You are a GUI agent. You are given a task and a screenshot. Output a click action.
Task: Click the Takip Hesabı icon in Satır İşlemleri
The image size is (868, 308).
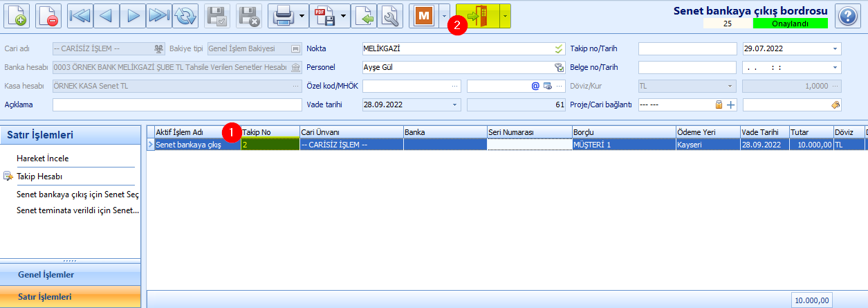click(8, 176)
